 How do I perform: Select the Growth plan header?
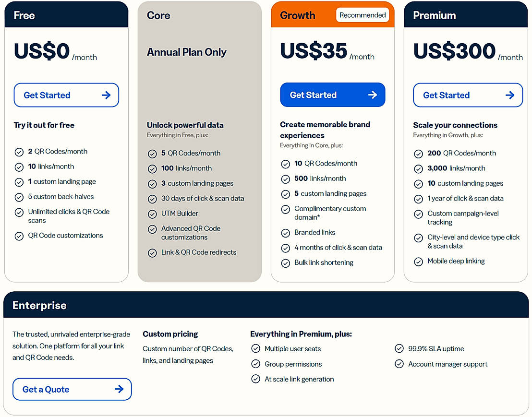297,15
